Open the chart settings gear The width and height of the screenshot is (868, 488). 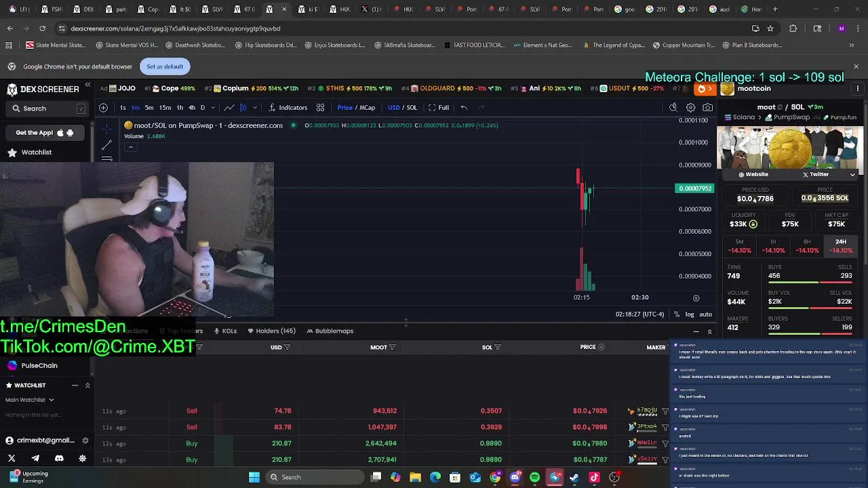tap(690, 107)
